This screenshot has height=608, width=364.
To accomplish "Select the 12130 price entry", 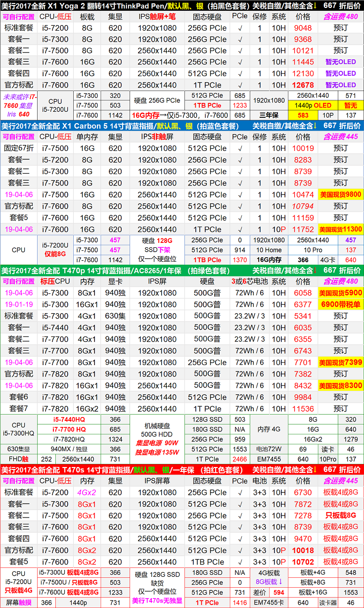I will click(303, 73).
